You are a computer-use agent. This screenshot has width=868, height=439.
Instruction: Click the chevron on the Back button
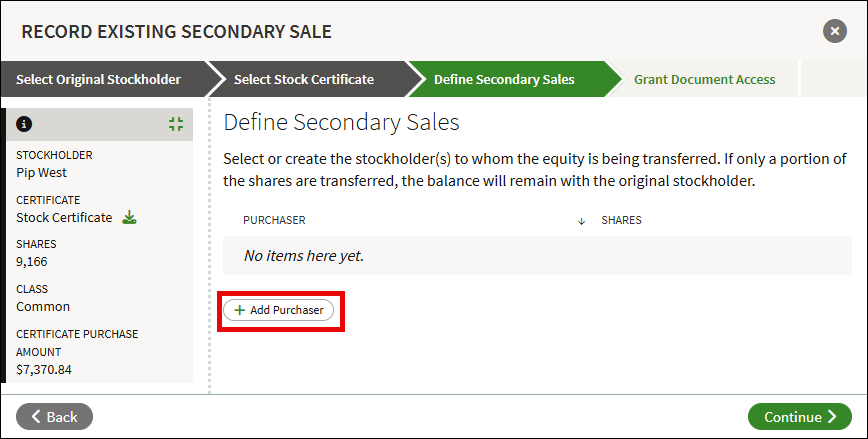click(36, 417)
